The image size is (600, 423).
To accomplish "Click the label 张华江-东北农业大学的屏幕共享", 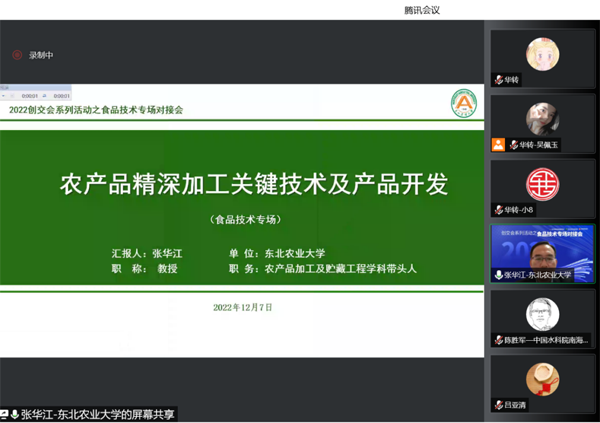I will 98,415.
